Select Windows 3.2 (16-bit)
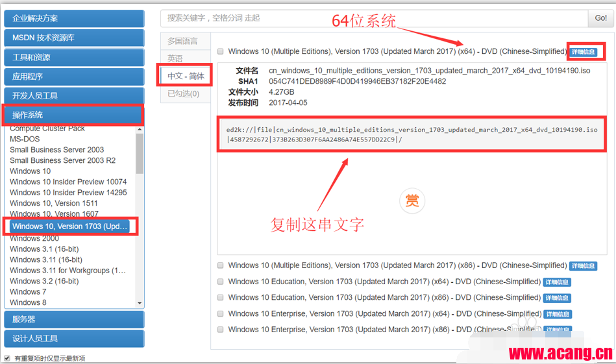616x364 pixels. tap(44, 281)
